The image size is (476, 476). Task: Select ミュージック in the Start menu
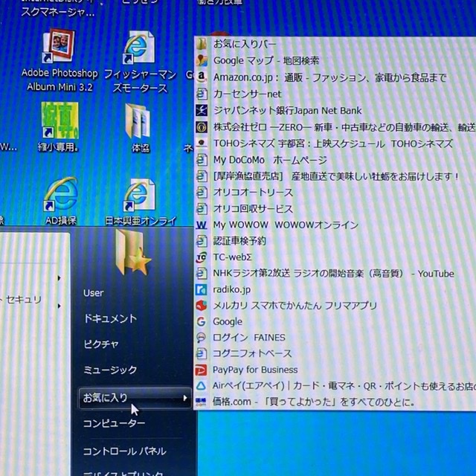(x=109, y=370)
